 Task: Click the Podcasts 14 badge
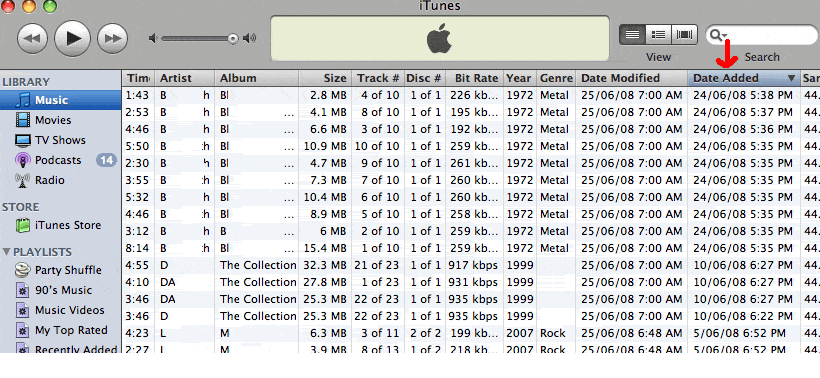point(106,160)
